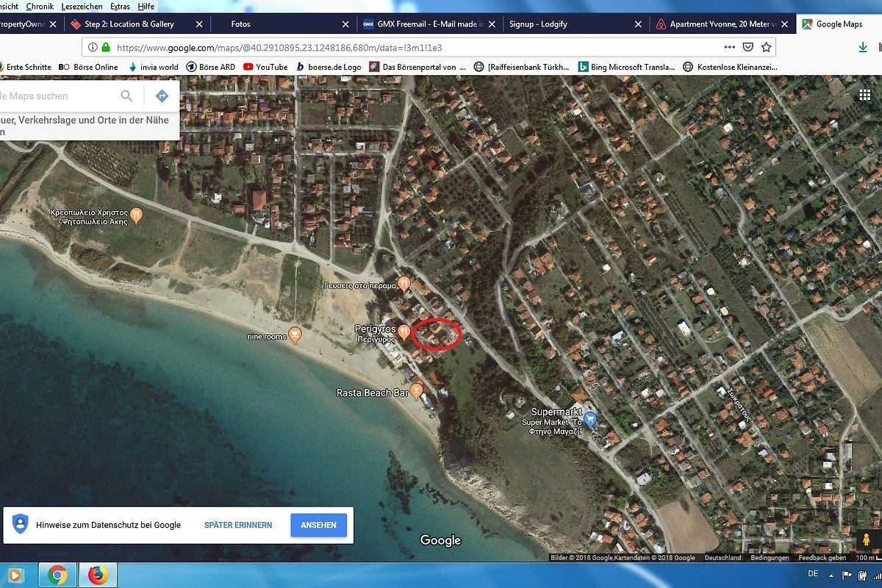Select the Supermarkt shopping cart marker
The image size is (882, 588).
(589, 420)
